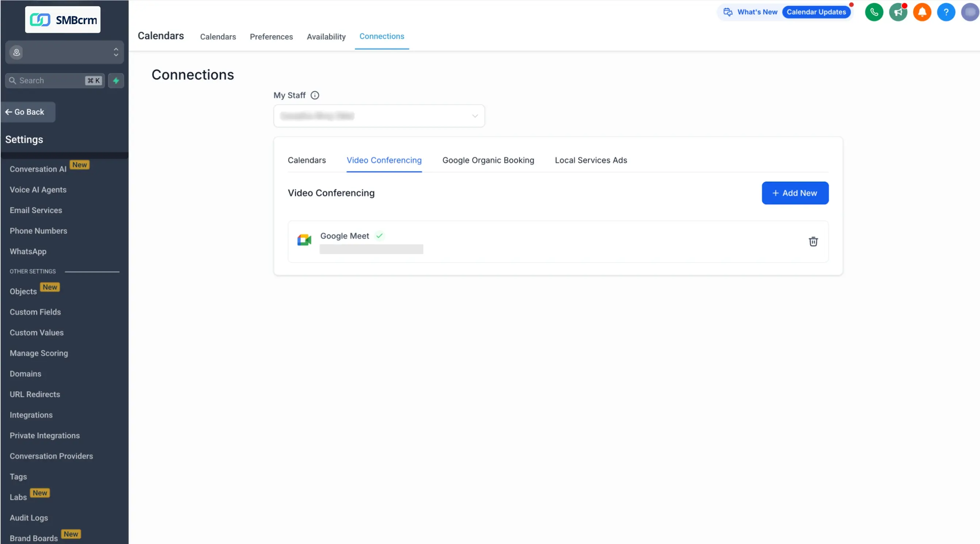This screenshot has width=980, height=544.
Task: Open the blue help question mark
Action: [x=946, y=12]
